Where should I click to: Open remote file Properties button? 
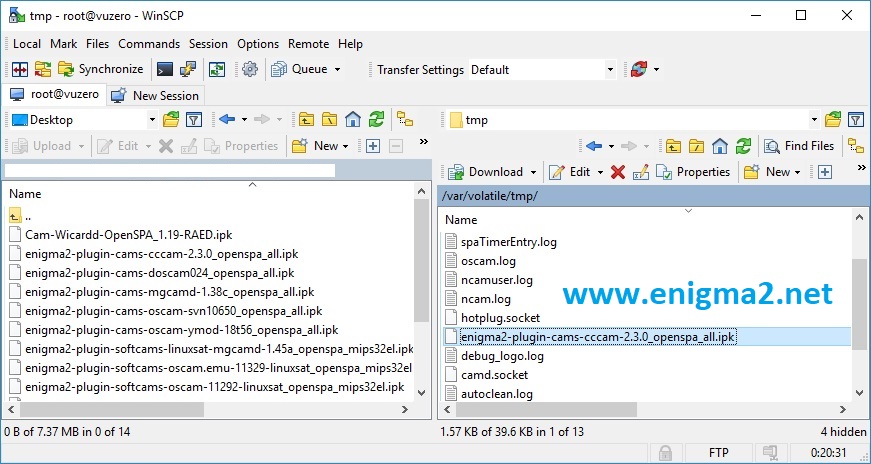[x=693, y=172]
